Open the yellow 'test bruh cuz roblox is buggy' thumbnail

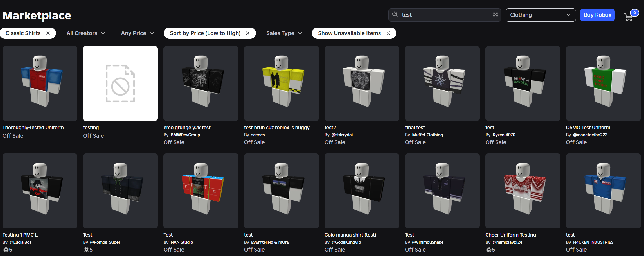pyautogui.click(x=282, y=83)
